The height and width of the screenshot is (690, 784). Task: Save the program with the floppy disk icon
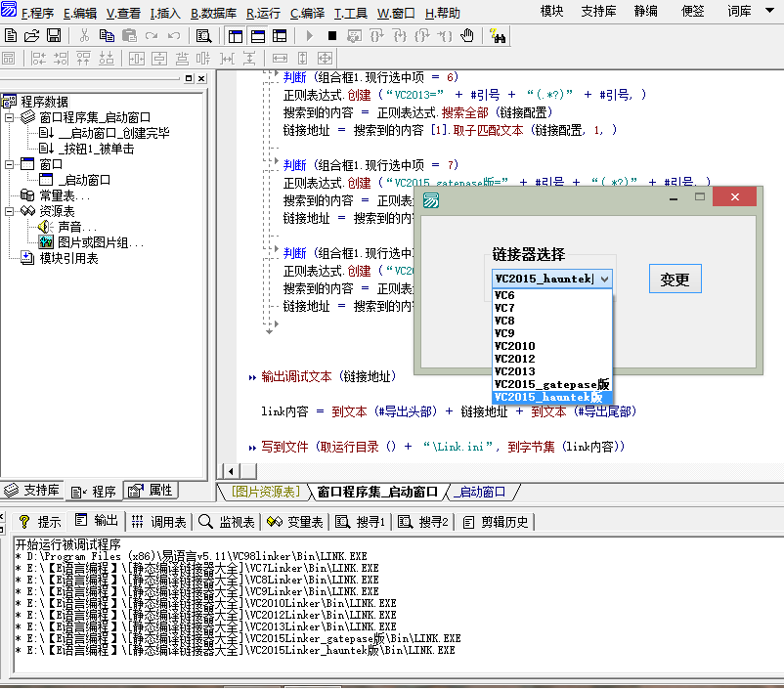[x=54, y=35]
